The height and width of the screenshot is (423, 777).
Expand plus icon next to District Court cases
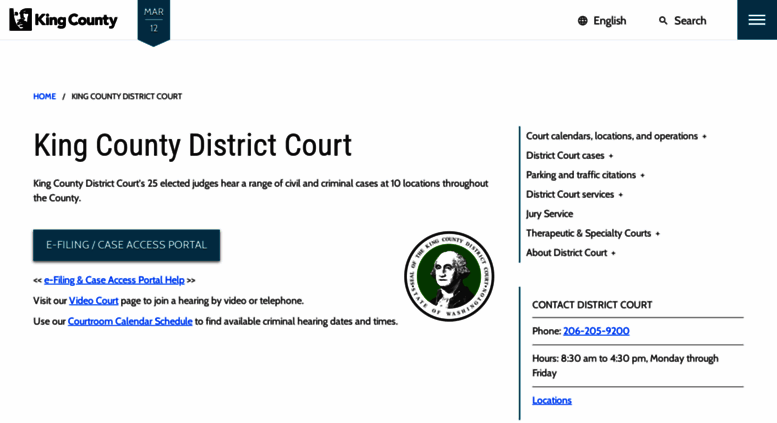point(611,156)
